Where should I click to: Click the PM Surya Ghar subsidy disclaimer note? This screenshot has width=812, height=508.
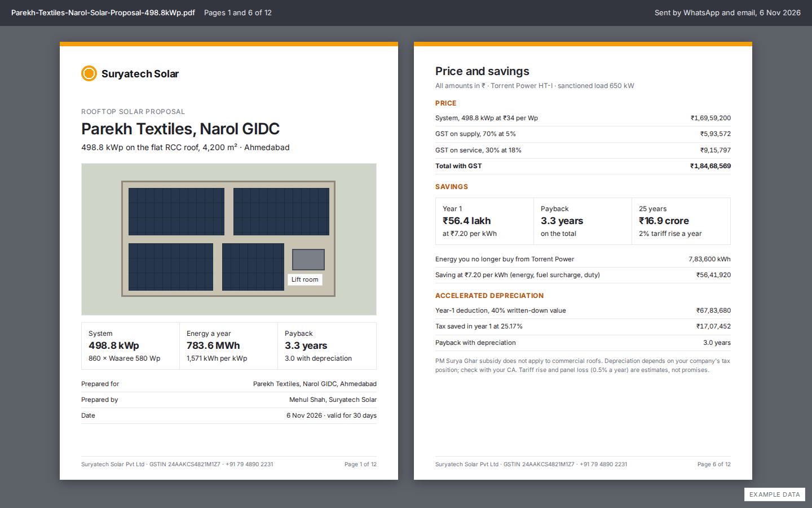(x=582, y=365)
